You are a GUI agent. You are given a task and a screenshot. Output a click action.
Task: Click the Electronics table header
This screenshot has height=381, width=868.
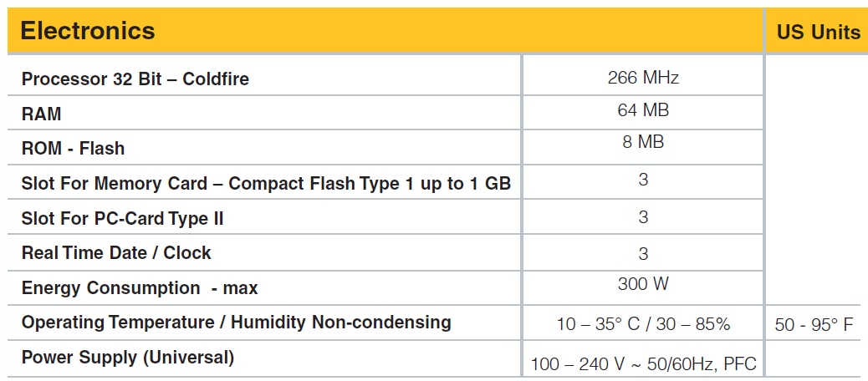[x=88, y=31]
